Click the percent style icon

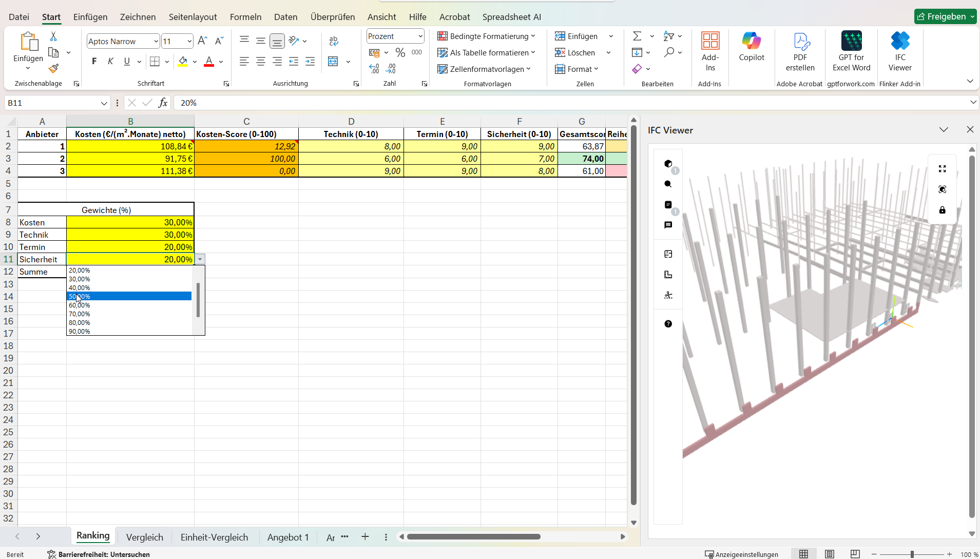point(400,52)
